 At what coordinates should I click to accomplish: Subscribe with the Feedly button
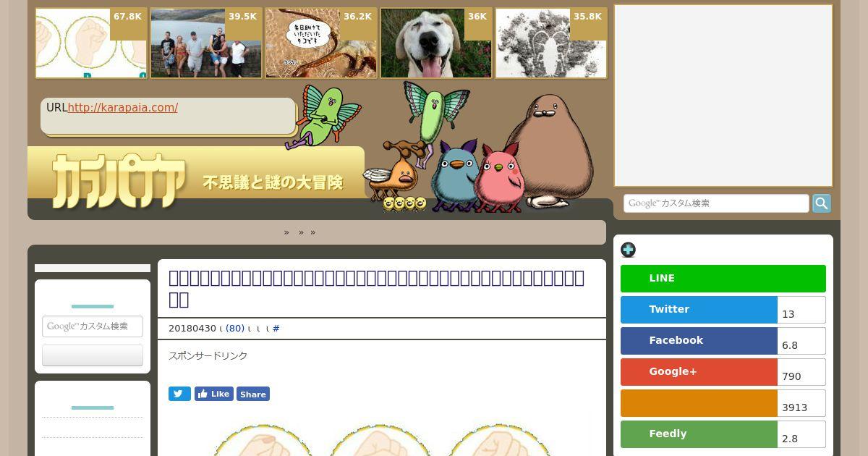[699, 434]
